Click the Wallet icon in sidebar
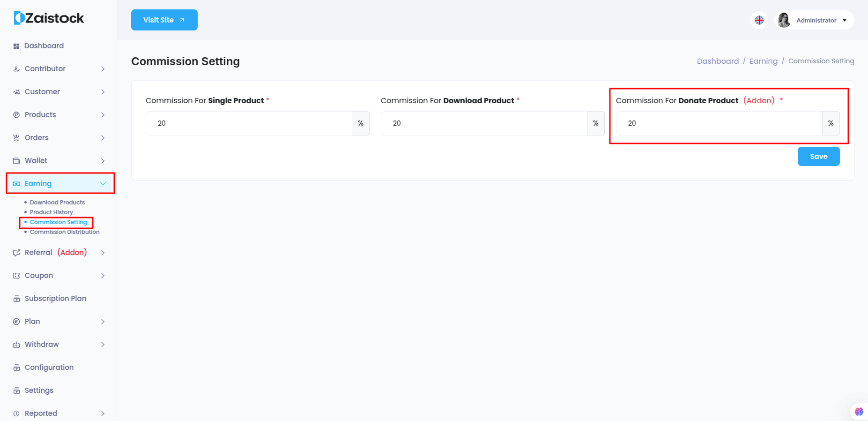 click(16, 161)
